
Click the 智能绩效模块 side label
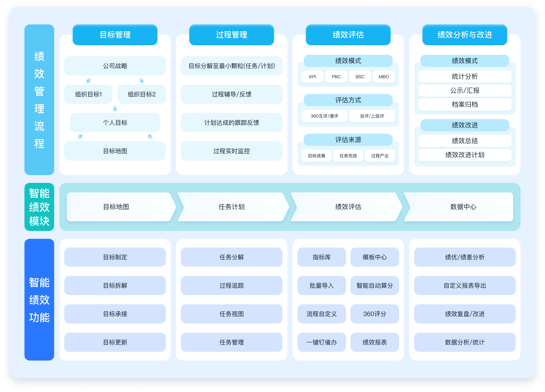pos(39,207)
